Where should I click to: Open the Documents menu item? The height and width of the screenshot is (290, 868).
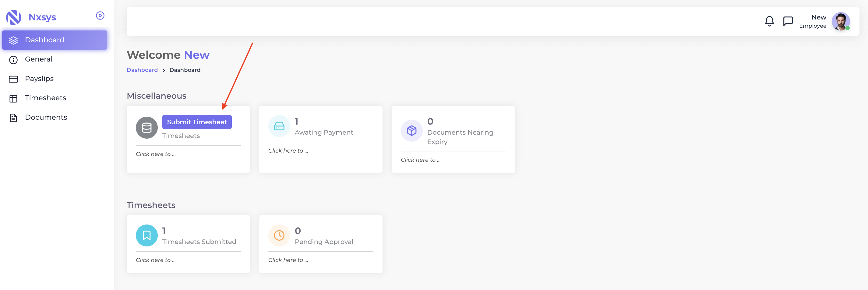point(55,117)
